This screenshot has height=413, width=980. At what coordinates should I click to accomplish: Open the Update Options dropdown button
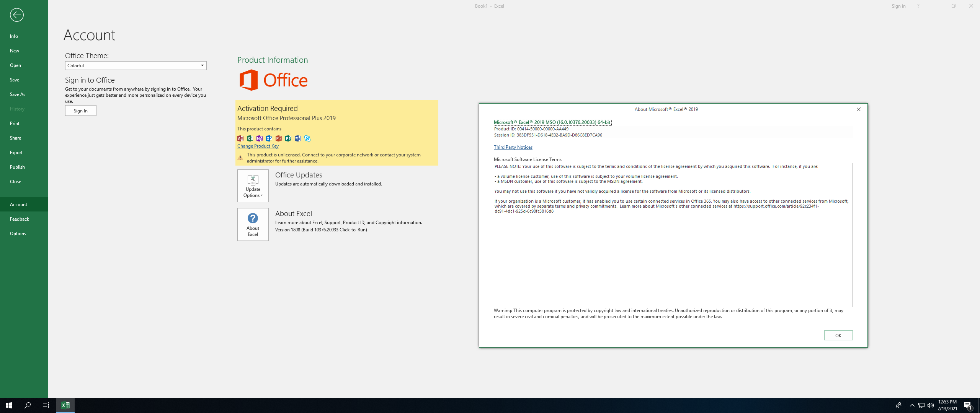point(253,186)
